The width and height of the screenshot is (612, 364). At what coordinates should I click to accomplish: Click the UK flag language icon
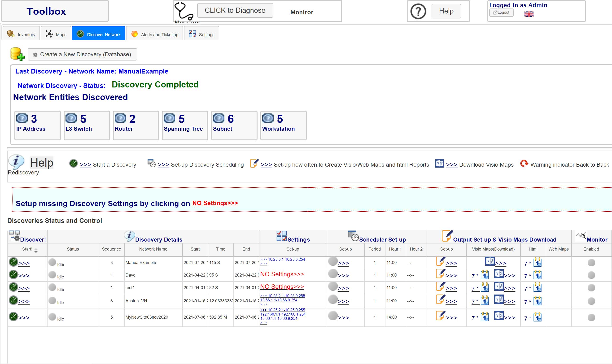[529, 14]
